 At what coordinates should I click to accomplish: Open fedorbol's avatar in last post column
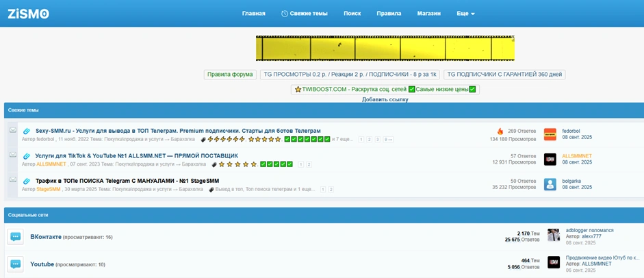tap(550, 134)
